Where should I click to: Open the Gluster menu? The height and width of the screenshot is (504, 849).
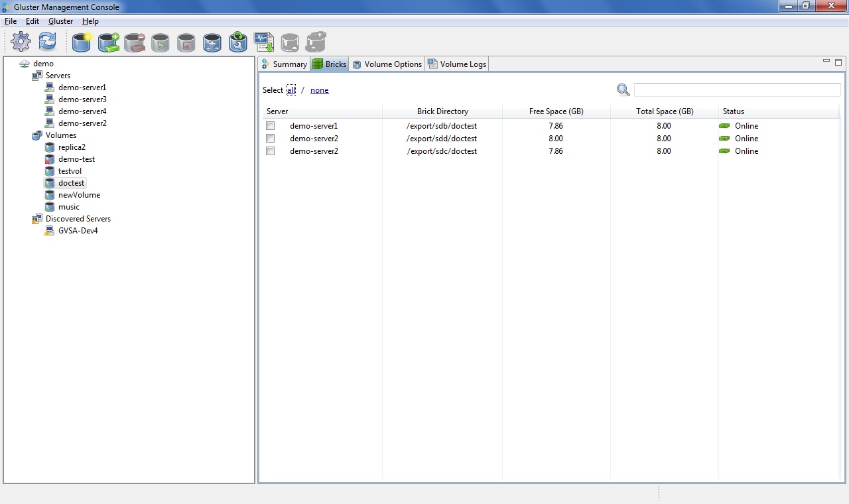60,21
